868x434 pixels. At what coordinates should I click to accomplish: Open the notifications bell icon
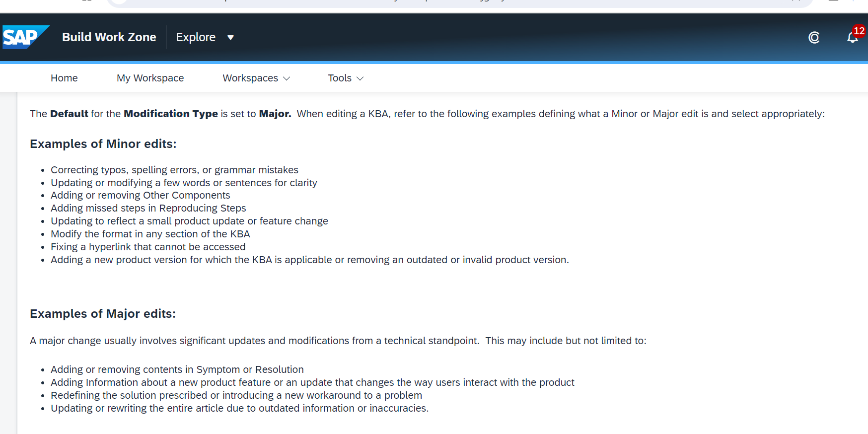(853, 38)
